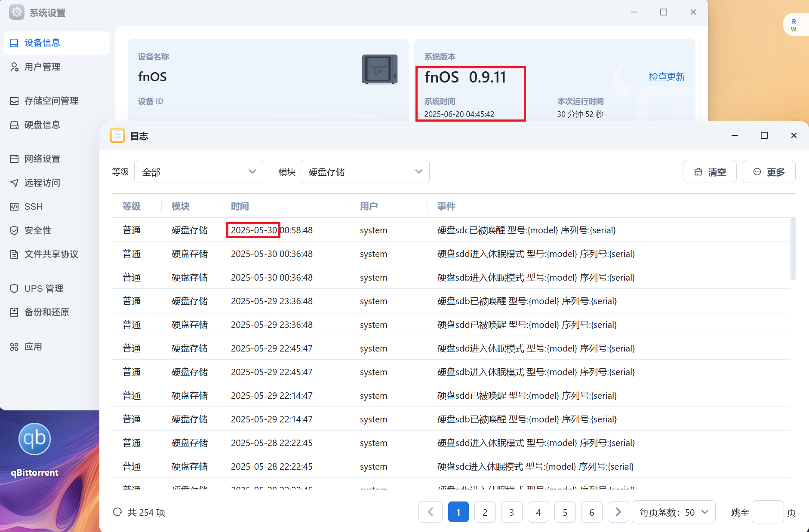This screenshot has height=532, width=809.
Task: Click the 更多 button
Action: [x=769, y=171]
